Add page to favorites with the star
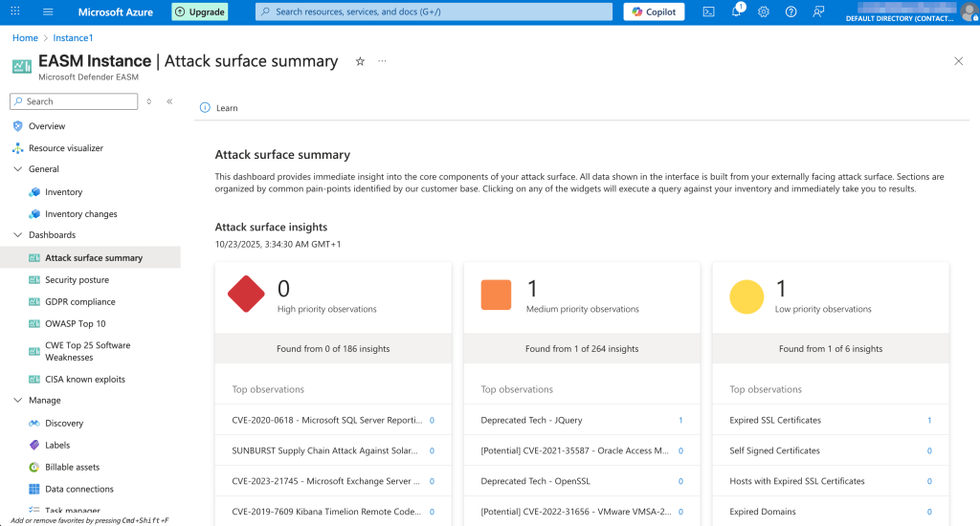 point(360,61)
